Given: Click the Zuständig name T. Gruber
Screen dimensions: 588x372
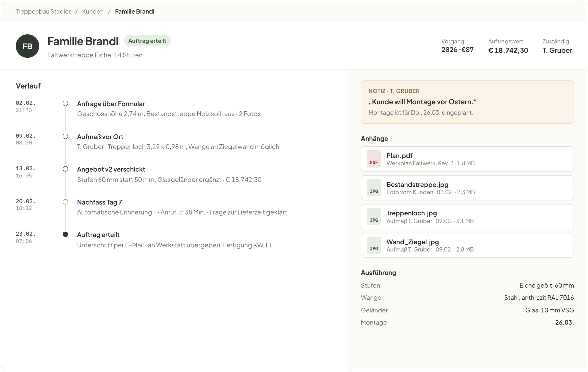Looking at the screenshot, I should (x=557, y=50).
